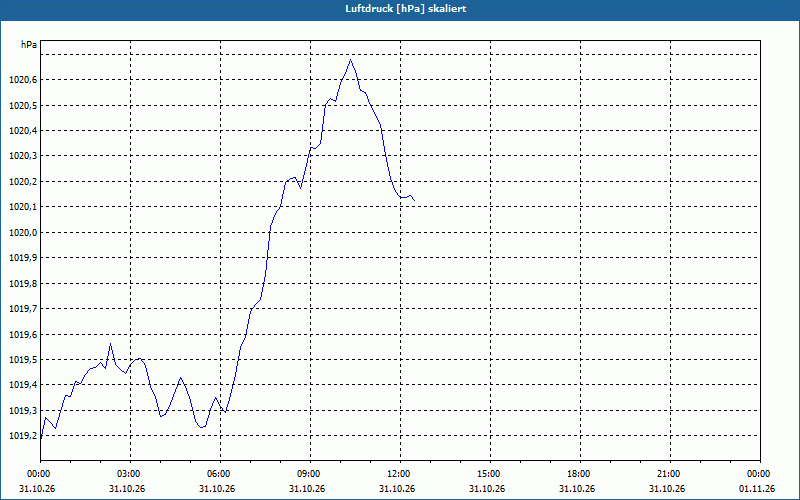Click the 31.10.26 date below 15:00
Viewport: 800px width, 500px height.
(x=487, y=488)
